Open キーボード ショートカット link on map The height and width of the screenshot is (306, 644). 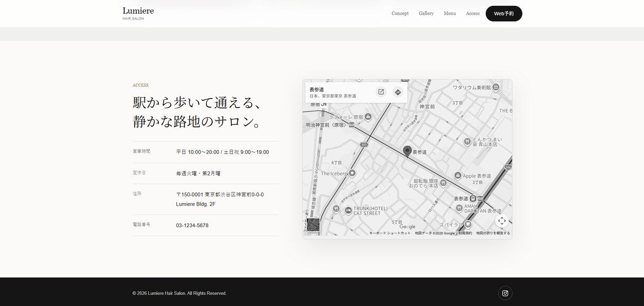pos(390,233)
